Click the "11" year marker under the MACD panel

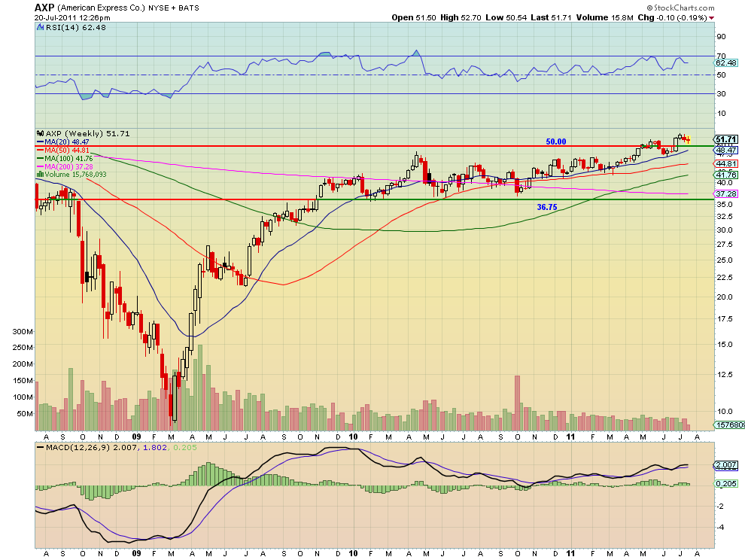click(x=570, y=553)
